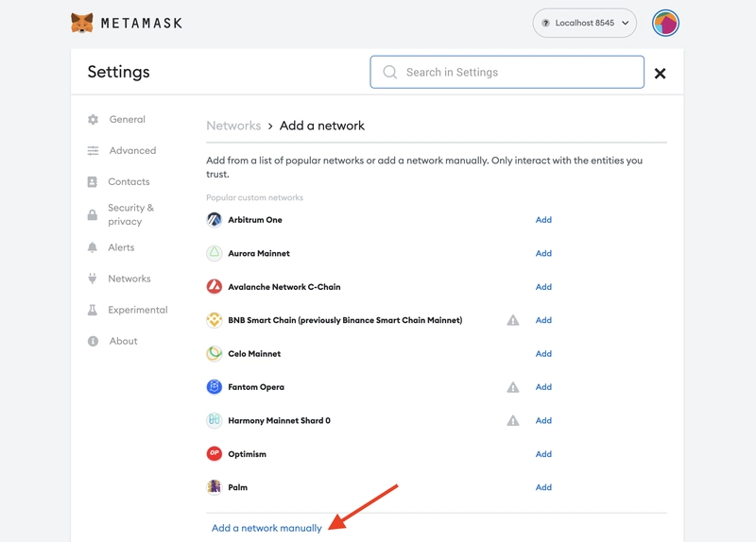Click the Harmony Mainnet logo icon
The image size is (756, 542).
coord(215,420)
